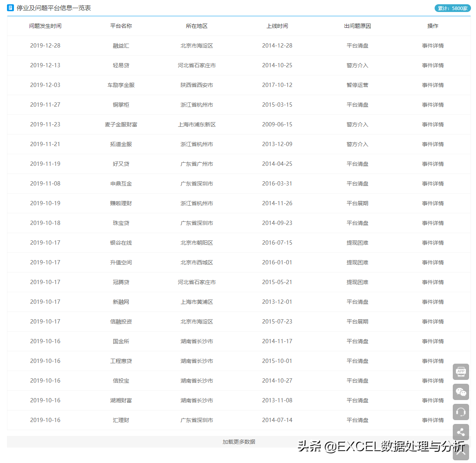Click the 上线时间 column header

click(x=277, y=26)
